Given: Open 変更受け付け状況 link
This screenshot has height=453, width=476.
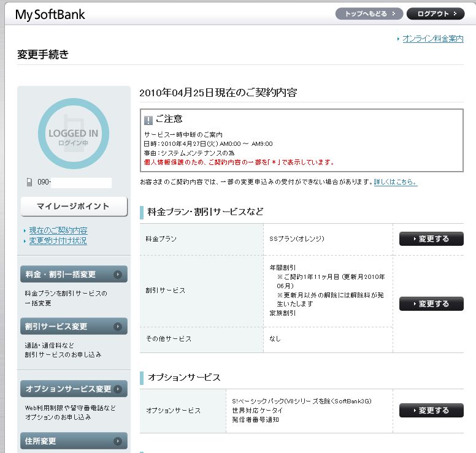Looking at the screenshot, I should click(58, 241).
